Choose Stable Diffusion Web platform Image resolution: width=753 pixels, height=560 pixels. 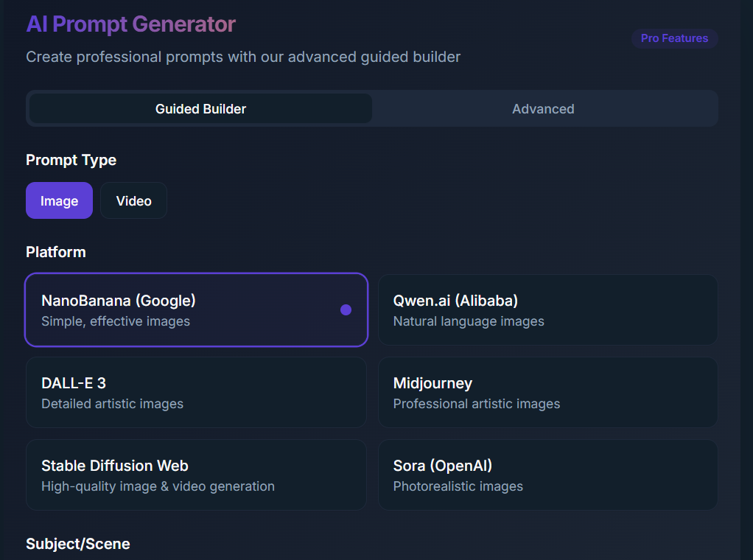(196, 475)
